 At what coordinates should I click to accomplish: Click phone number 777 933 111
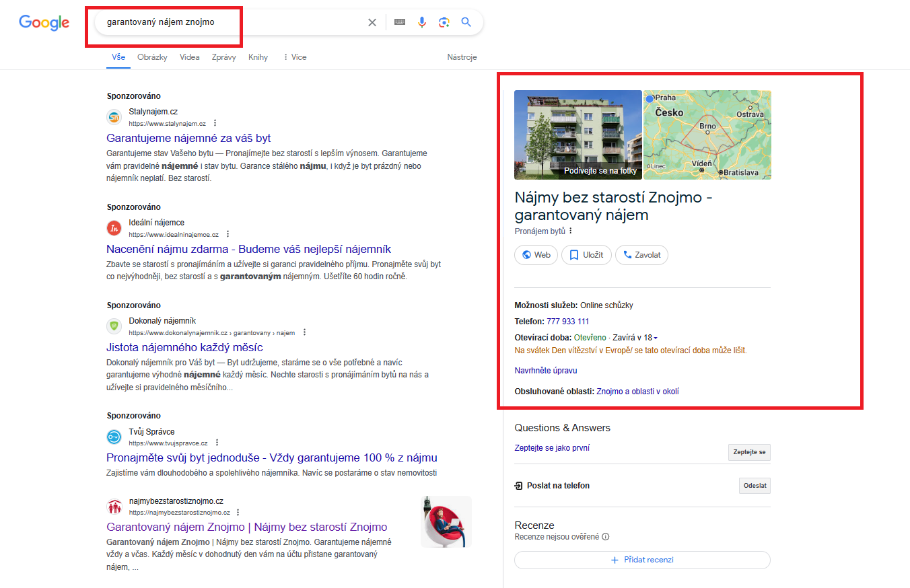[x=567, y=322]
